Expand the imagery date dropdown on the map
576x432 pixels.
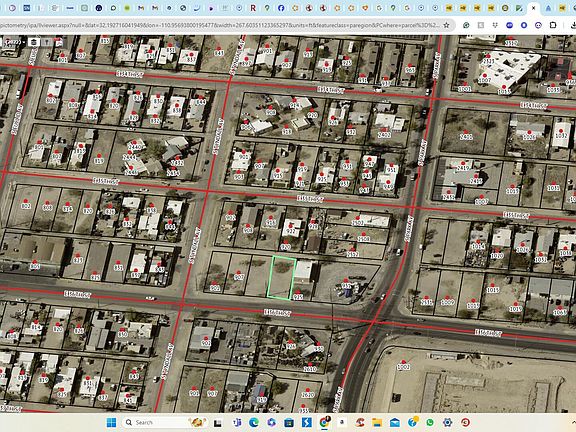pos(13,42)
